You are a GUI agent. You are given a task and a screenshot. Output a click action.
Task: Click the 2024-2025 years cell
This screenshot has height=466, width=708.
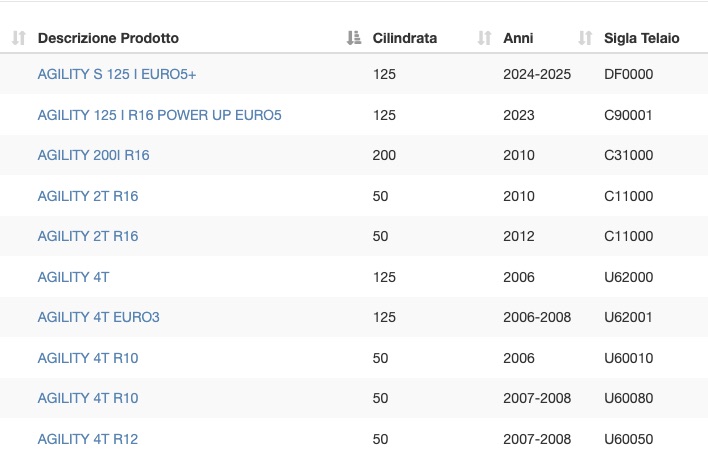[x=537, y=74]
